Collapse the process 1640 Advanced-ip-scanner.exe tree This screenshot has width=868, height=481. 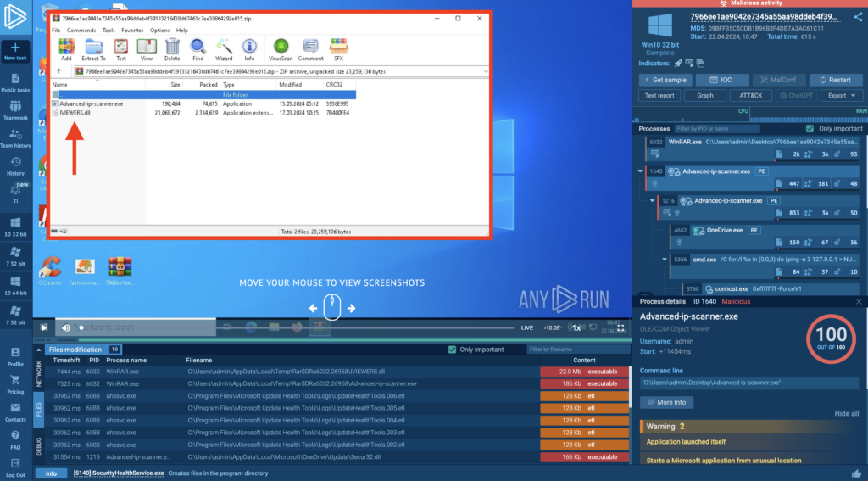point(641,171)
